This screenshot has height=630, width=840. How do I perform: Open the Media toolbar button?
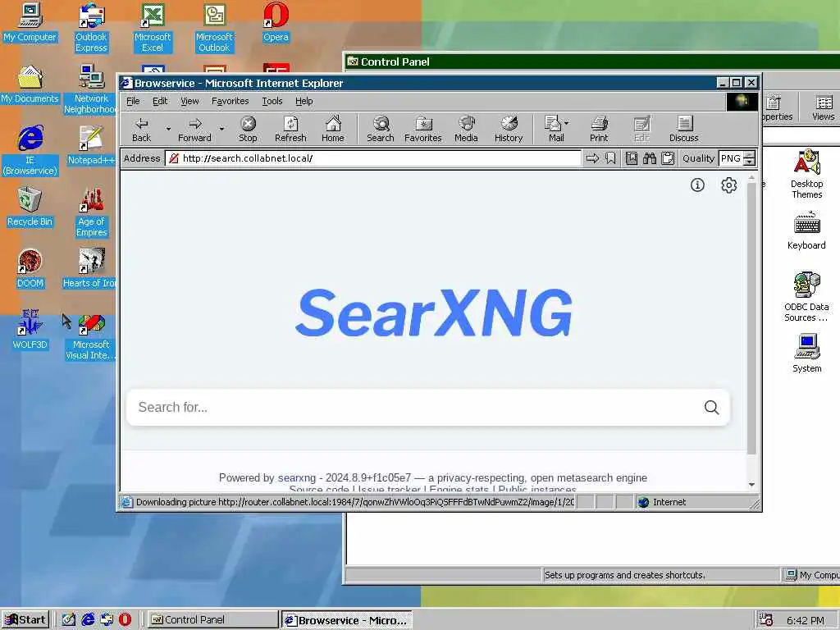click(466, 130)
